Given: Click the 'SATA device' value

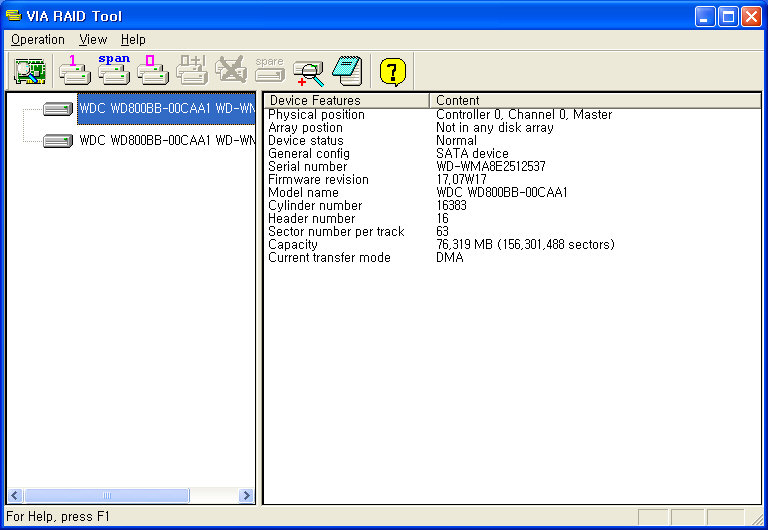Looking at the screenshot, I should tap(472, 154).
